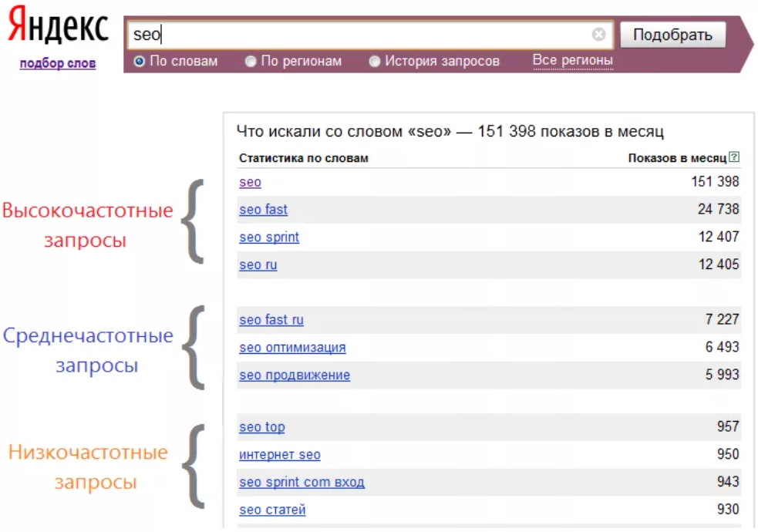
Task: Click the Статистика по словам column header
Action: click(304, 159)
